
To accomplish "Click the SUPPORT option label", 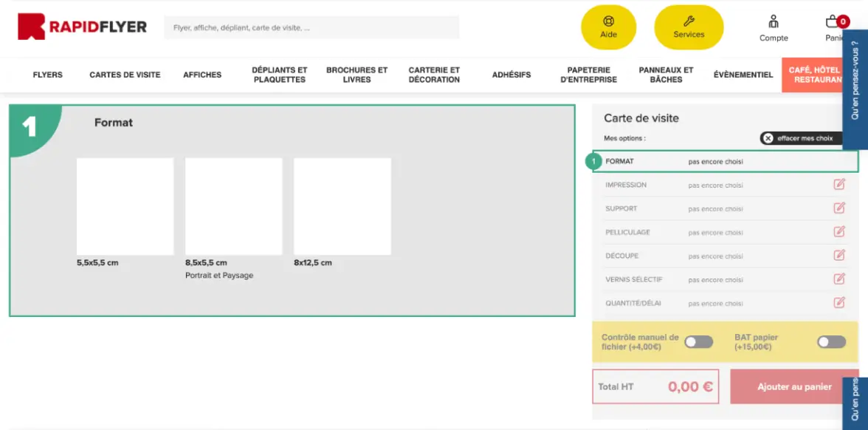I will (x=621, y=209).
